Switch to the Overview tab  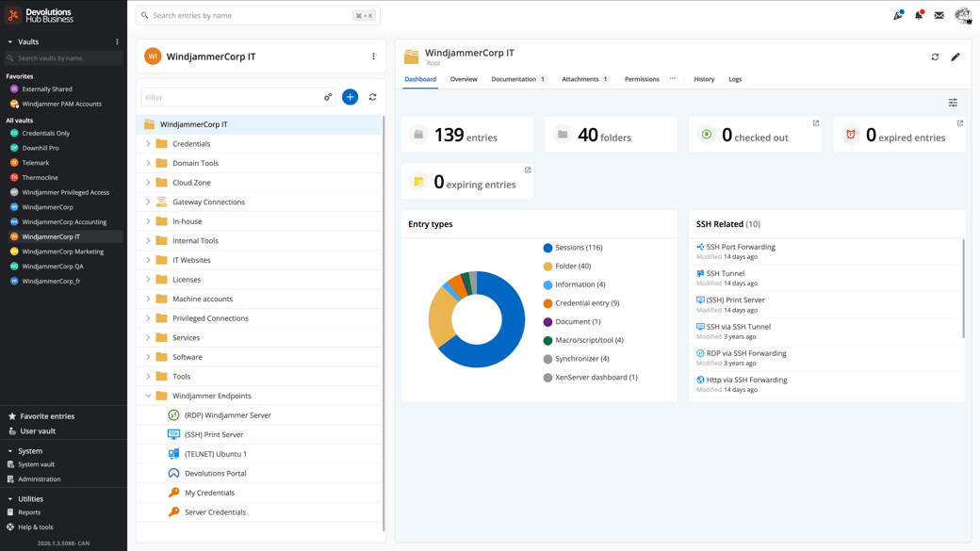464,79
